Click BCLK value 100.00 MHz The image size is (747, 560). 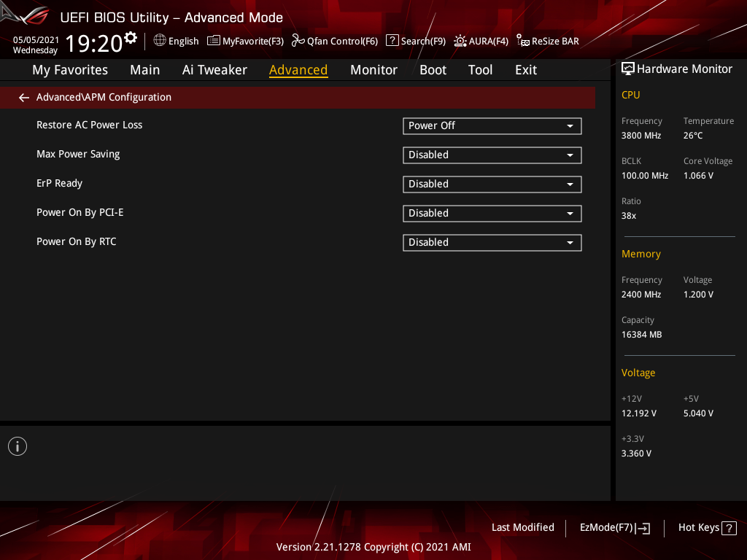coord(645,176)
